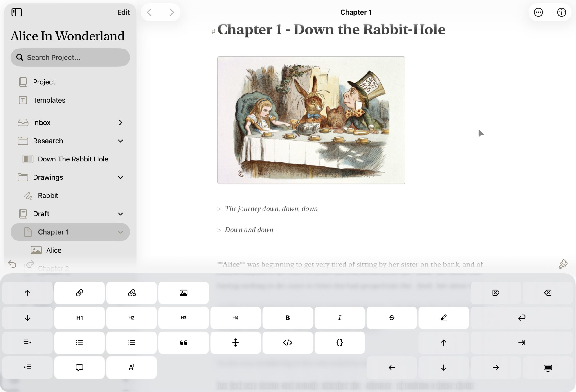Tap the Search Project field
This screenshot has width=576, height=392.
(70, 57)
